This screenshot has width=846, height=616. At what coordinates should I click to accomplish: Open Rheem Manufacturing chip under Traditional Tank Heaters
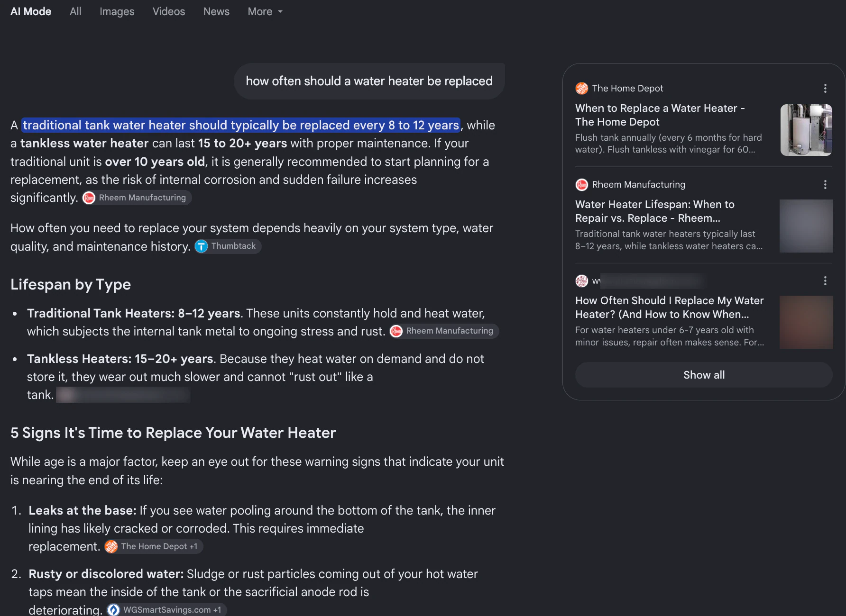point(444,331)
